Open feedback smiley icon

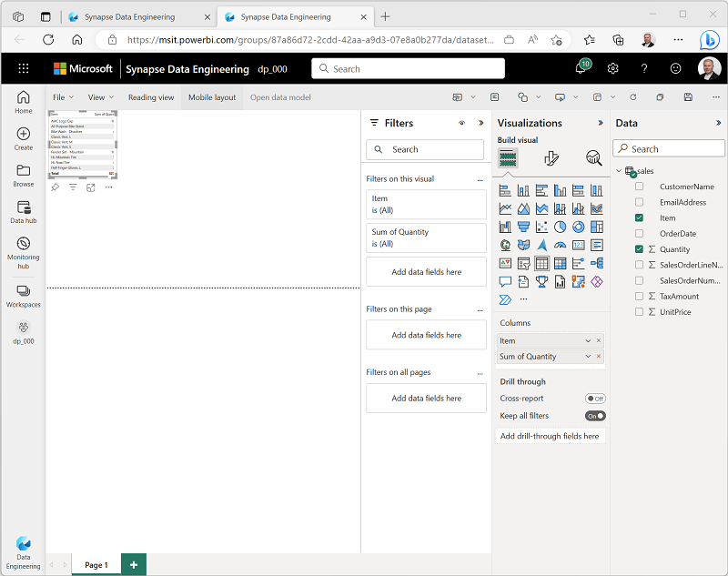[675, 68]
